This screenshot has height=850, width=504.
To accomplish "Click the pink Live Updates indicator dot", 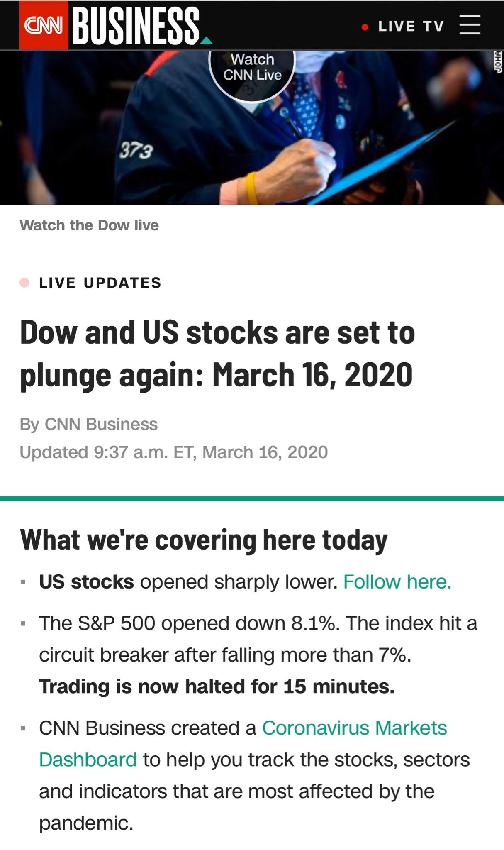I will [x=24, y=283].
